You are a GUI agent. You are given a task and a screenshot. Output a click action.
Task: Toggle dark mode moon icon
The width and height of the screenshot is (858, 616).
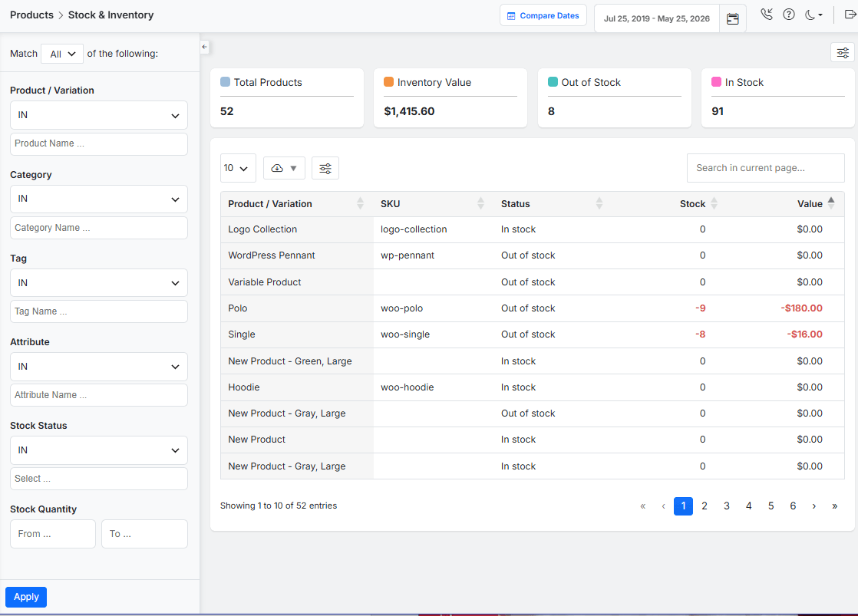813,15
